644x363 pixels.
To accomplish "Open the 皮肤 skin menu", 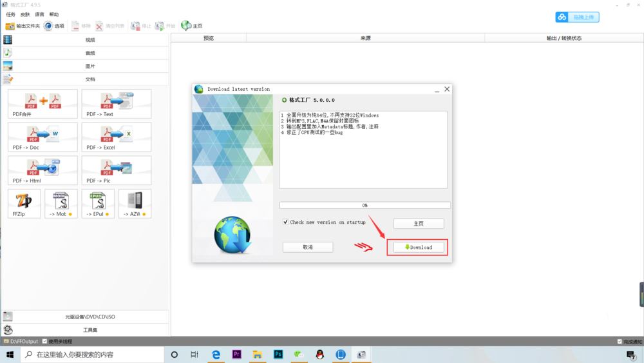I will pyautogui.click(x=25, y=14).
